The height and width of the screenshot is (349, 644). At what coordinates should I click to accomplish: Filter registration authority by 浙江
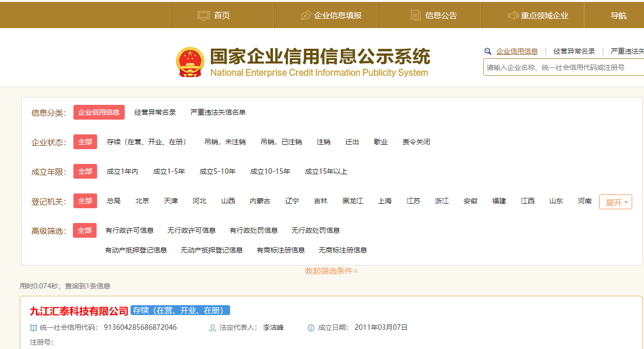click(442, 201)
